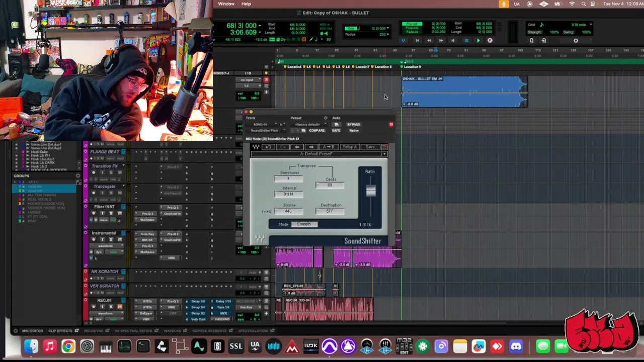644x362 pixels.
Task: Open iLok License Manager from the dock
Action: (311, 346)
